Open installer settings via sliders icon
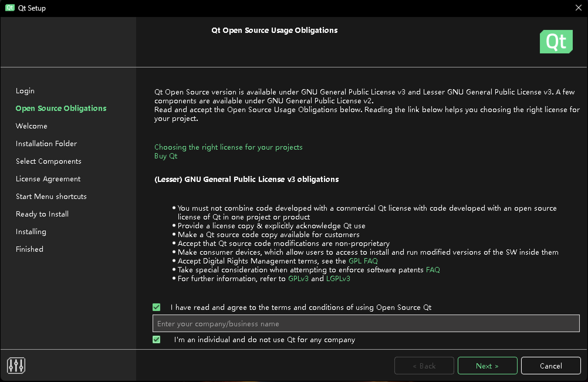Image resolution: width=588 pixels, height=382 pixels. coord(16,365)
